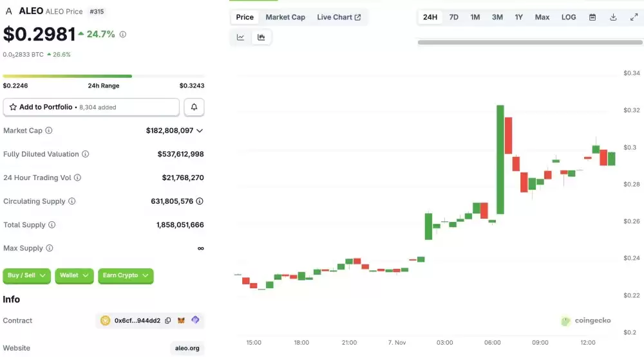Expand chart to fullscreen

point(634,17)
